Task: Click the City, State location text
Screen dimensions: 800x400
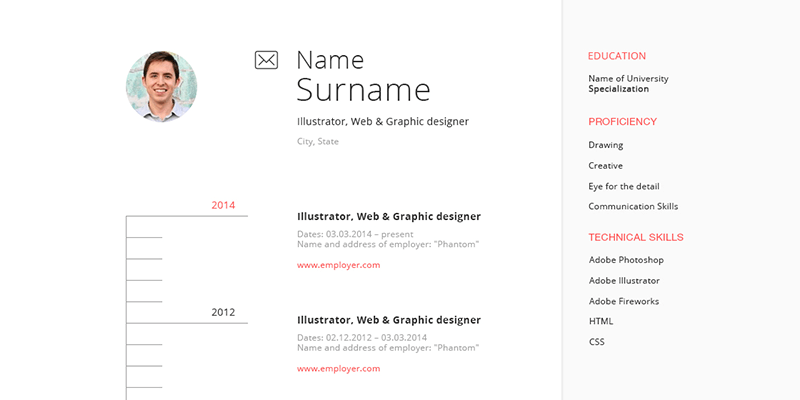Action: pos(318,142)
